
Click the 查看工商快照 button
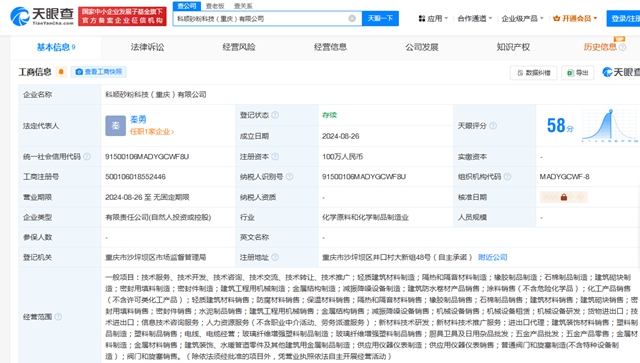tap(99, 72)
